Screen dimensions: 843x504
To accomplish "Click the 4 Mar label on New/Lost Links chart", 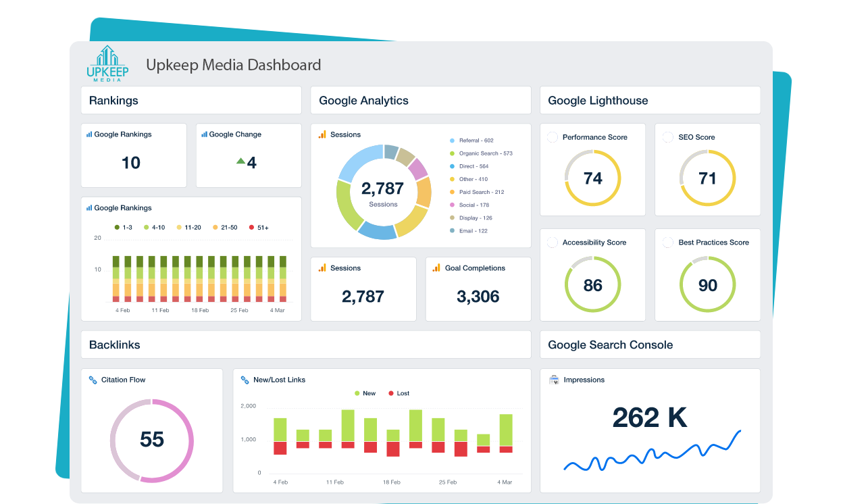I will pyautogui.click(x=505, y=482).
